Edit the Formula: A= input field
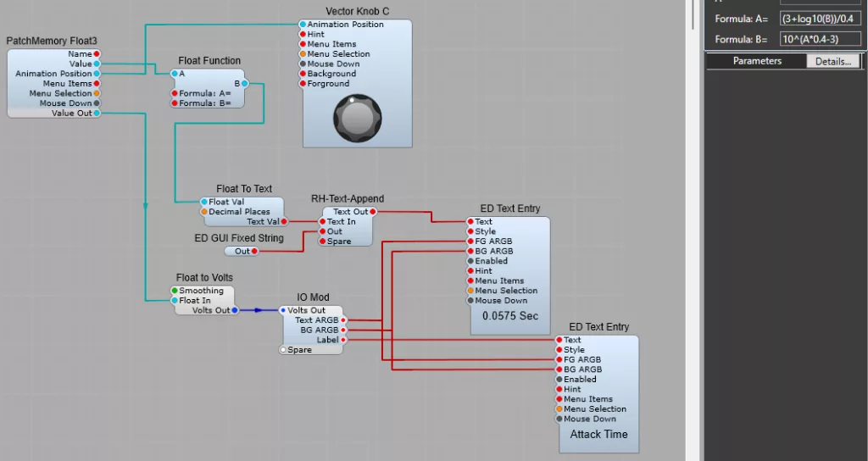This screenshot has height=461, width=868. click(820, 18)
